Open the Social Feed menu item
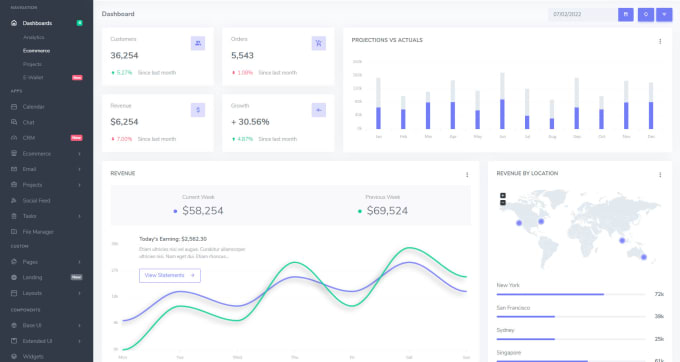The height and width of the screenshot is (362, 680). [x=36, y=201]
